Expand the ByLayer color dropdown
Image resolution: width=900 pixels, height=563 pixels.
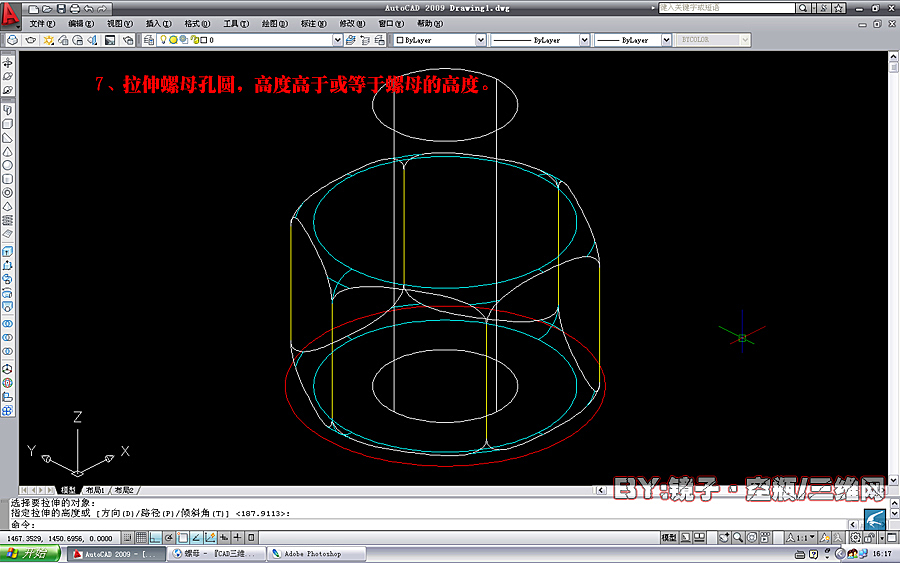tap(480, 40)
